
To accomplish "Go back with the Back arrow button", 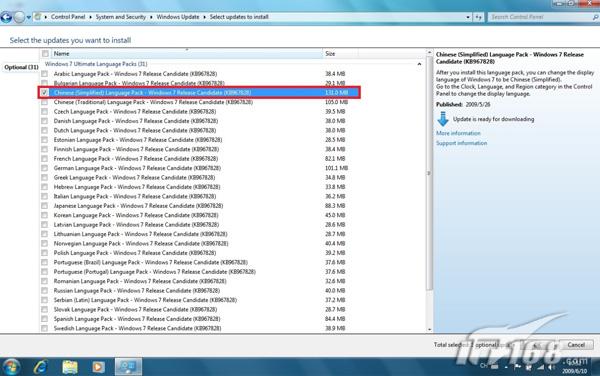I will click(x=6, y=17).
